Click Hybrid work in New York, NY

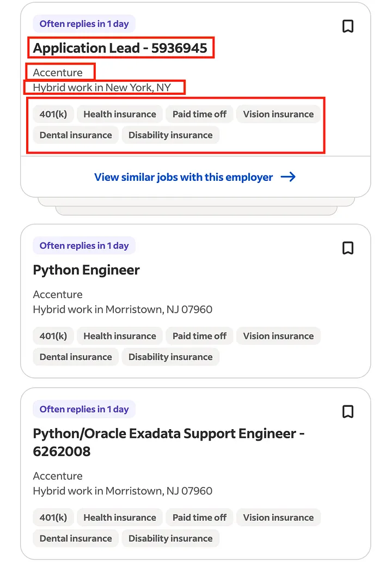click(x=102, y=88)
